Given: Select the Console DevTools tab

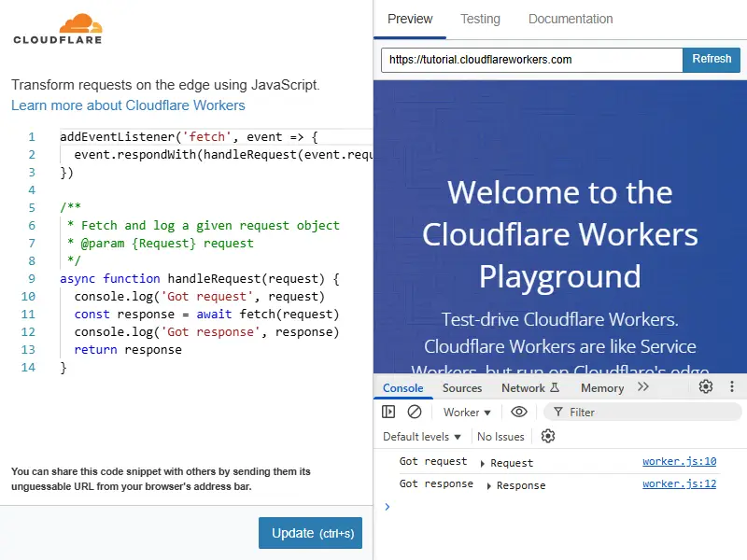Looking at the screenshot, I should 403,388.
